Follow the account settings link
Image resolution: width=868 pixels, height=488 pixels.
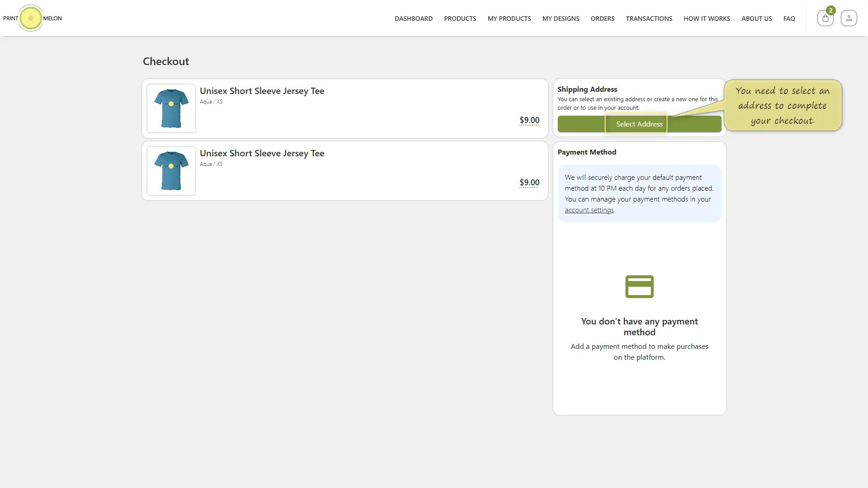coord(589,210)
